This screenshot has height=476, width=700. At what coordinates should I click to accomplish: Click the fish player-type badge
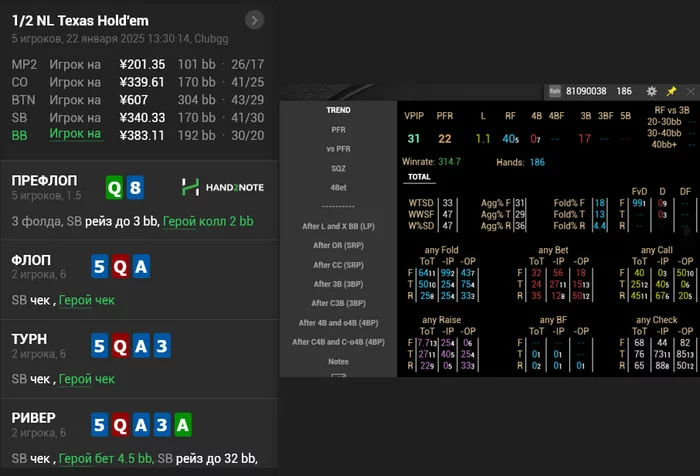coord(554,92)
